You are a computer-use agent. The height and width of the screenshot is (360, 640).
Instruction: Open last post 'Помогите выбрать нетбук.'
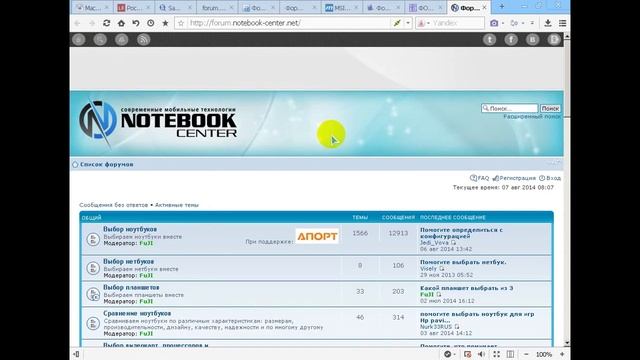coord(463,262)
